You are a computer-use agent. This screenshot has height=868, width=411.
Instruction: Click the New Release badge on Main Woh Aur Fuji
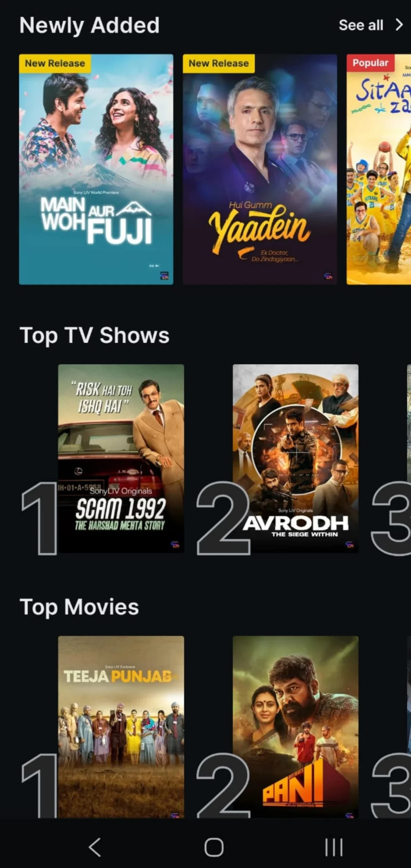[55, 63]
